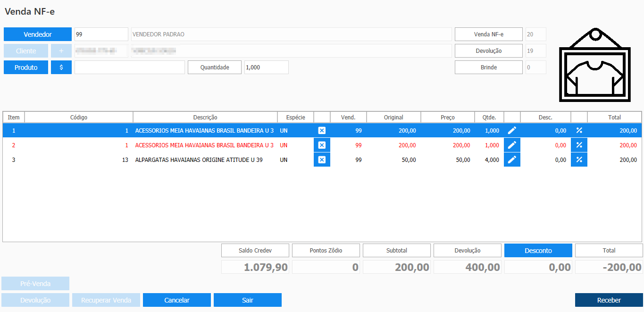Click quantity 4,000 in ALPARGATAS row

(492, 160)
